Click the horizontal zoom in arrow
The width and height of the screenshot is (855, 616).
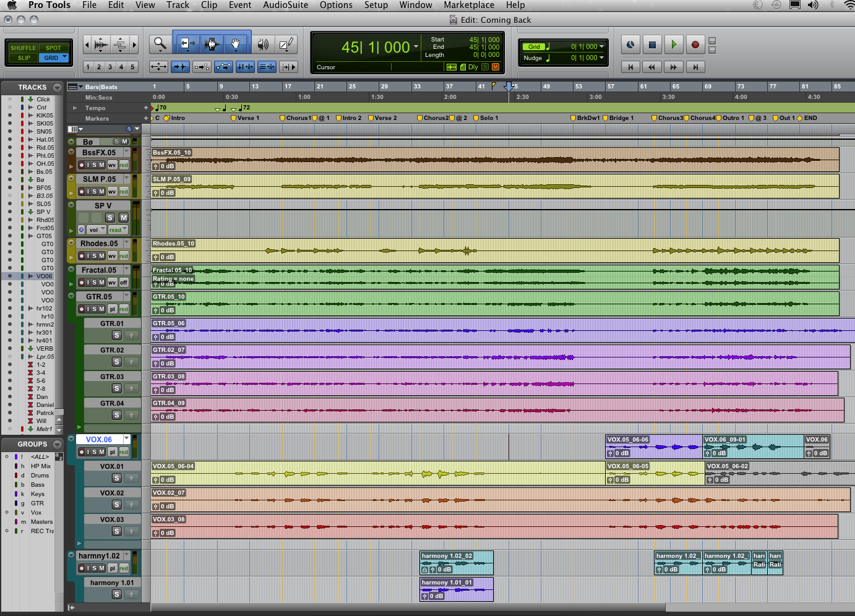click(134, 45)
